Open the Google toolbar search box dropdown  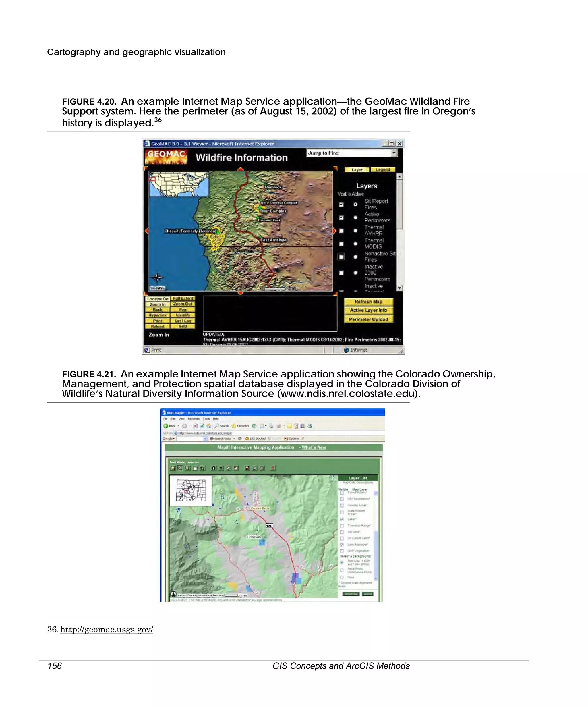pyautogui.click(x=205, y=439)
